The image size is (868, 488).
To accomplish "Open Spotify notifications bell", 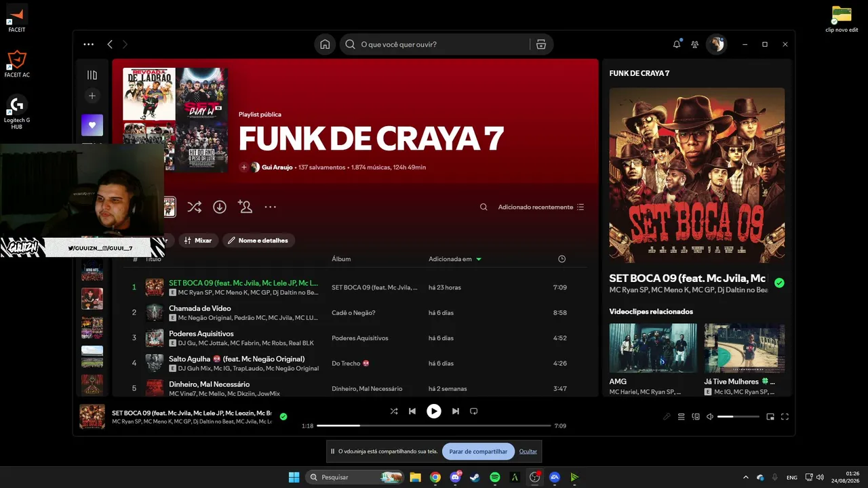I will [x=676, y=44].
